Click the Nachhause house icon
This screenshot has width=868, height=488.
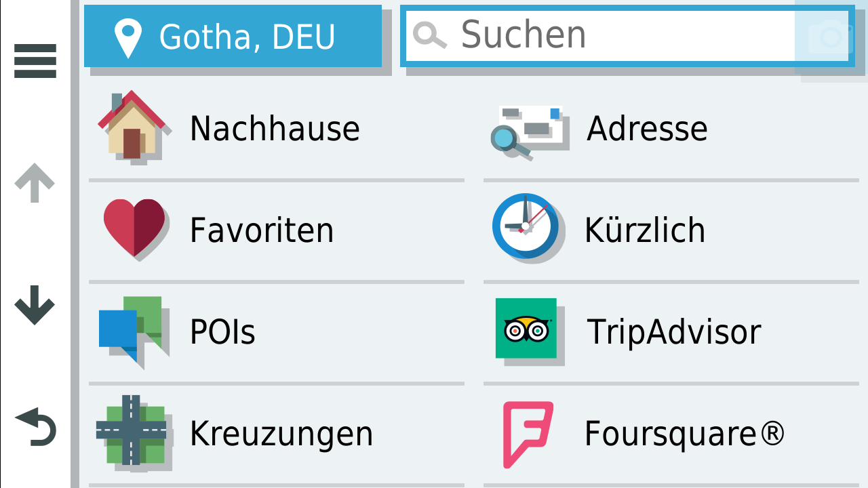click(132, 126)
